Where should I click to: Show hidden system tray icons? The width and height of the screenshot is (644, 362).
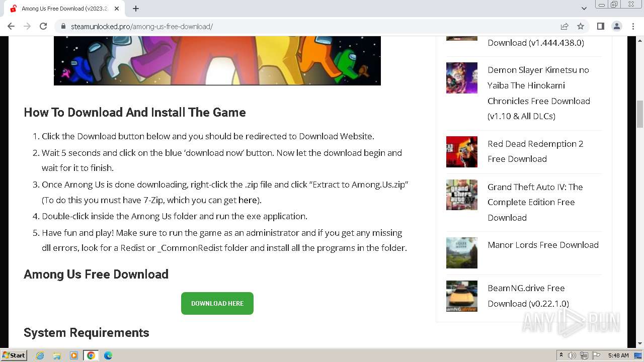[x=561, y=355]
